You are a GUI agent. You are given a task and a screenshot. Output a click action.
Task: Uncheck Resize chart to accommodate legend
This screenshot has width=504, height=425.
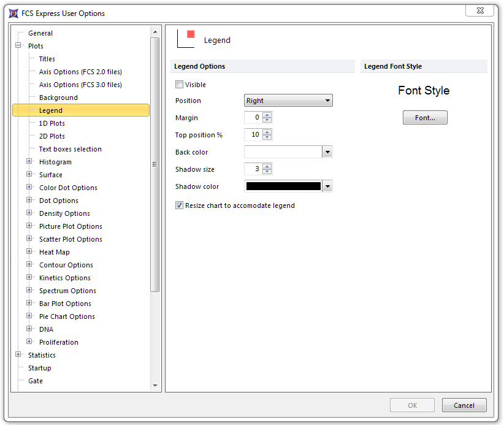(180, 205)
